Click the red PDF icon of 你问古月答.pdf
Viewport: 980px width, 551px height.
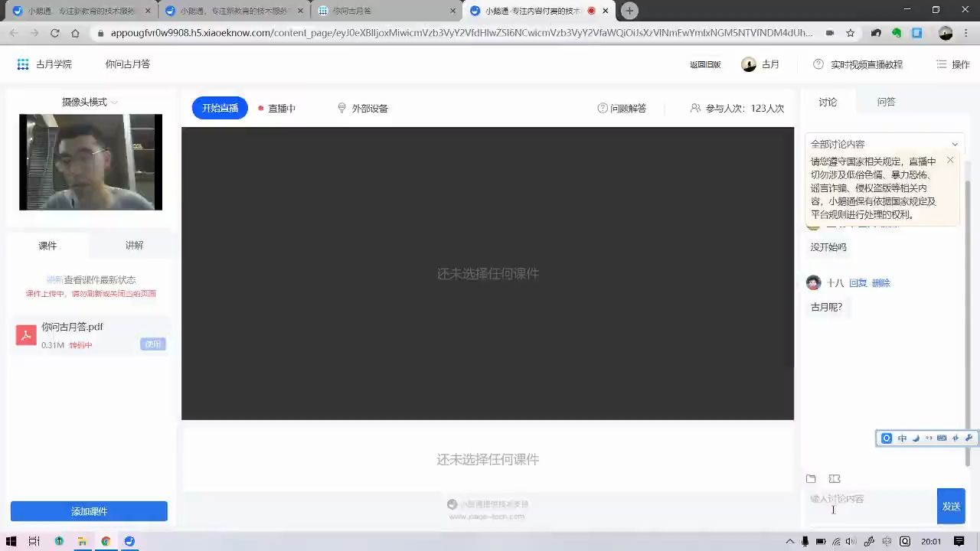tap(26, 335)
